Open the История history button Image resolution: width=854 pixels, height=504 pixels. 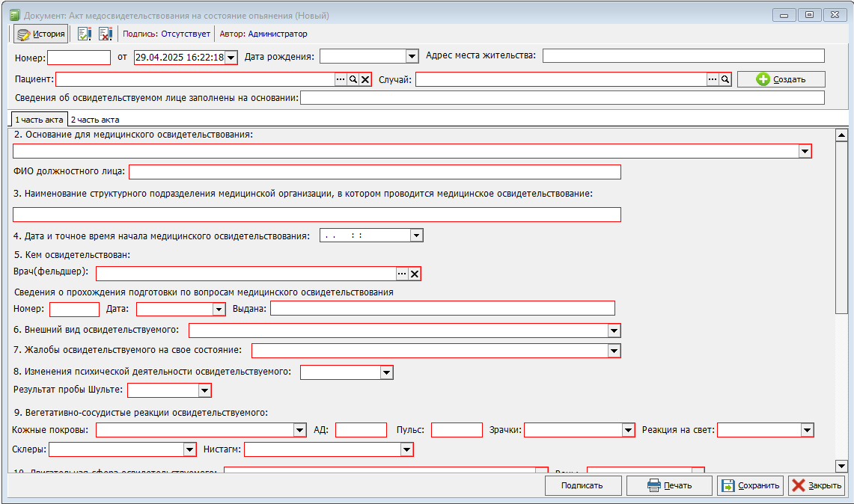[41, 34]
